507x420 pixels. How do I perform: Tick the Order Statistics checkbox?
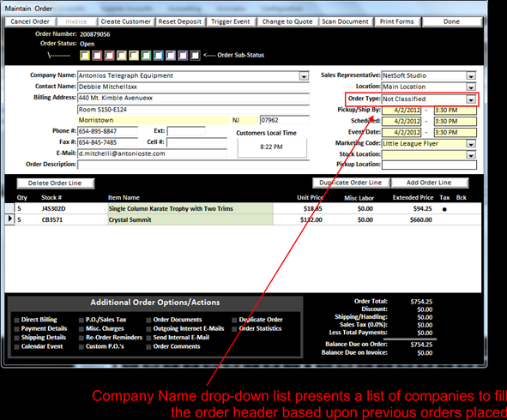point(234,329)
